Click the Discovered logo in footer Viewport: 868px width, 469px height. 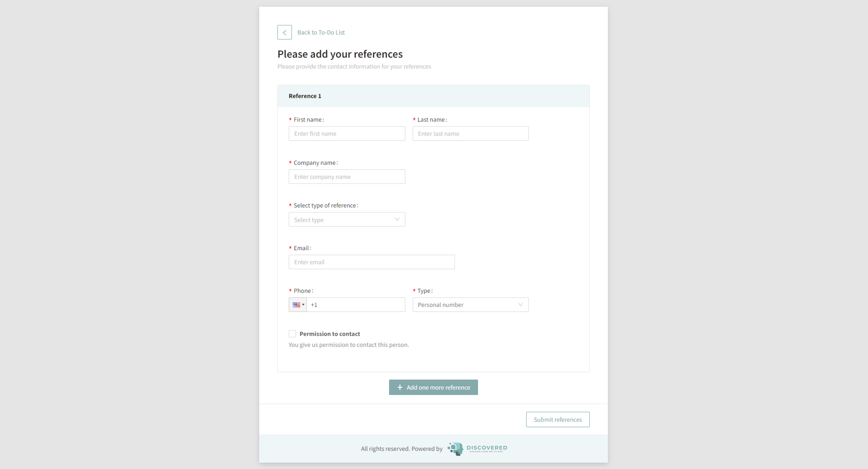[477, 448]
